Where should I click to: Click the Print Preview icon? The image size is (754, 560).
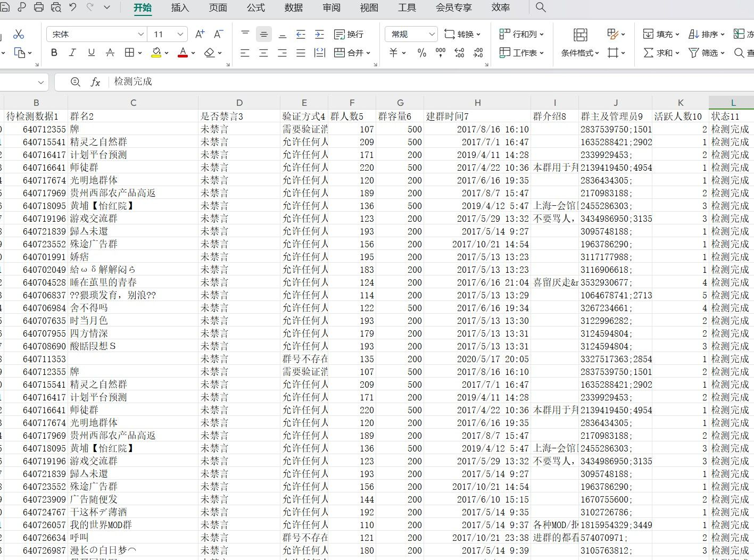click(56, 7)
